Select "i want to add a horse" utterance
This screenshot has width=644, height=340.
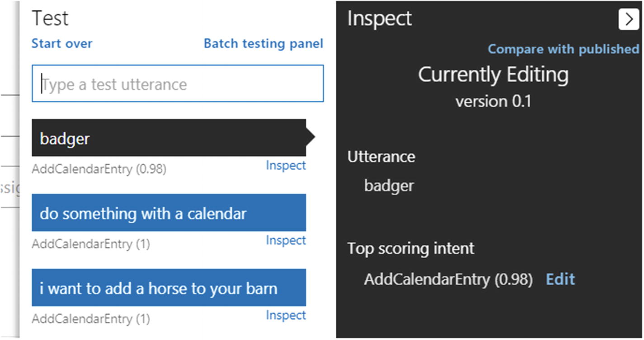click(169, 288)
